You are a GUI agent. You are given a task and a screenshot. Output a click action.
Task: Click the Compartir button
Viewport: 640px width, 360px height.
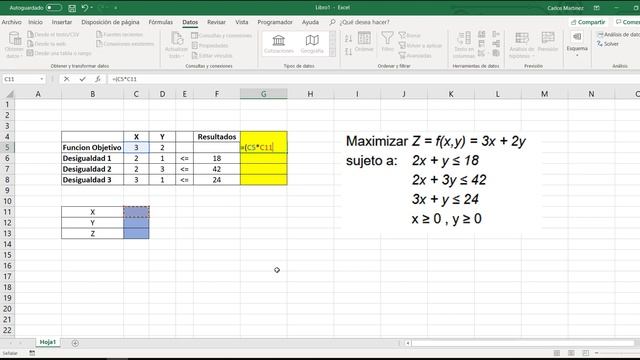click(x=588, y=22)
